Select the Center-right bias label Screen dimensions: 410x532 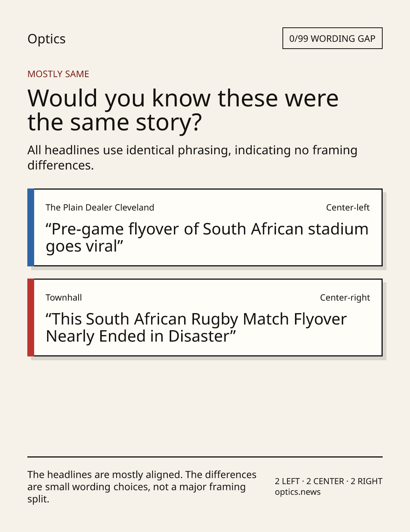coord(345,298)
